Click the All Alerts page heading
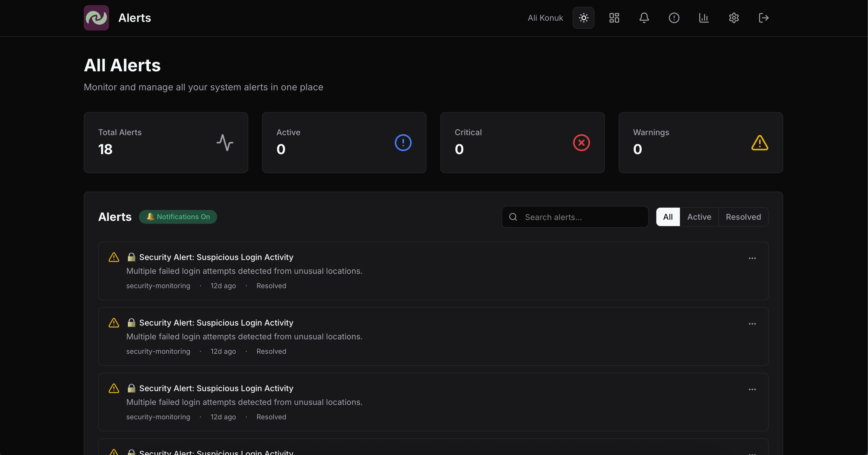Image resolution: width=868 pixels, height=455 pixels. tap(122, 65)
